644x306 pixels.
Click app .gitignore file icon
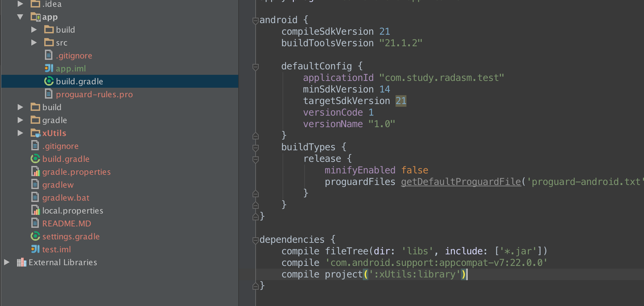(49, 55)
